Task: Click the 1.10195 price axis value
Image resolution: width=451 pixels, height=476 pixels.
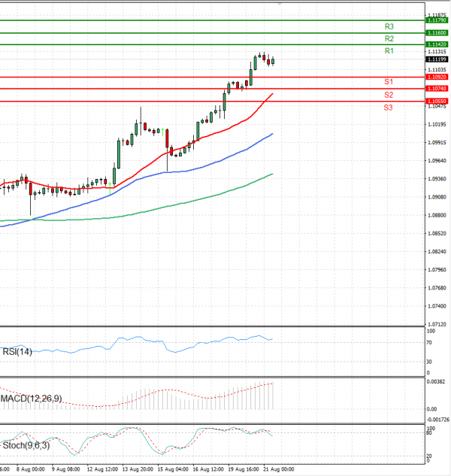Action: pos(437,125)
